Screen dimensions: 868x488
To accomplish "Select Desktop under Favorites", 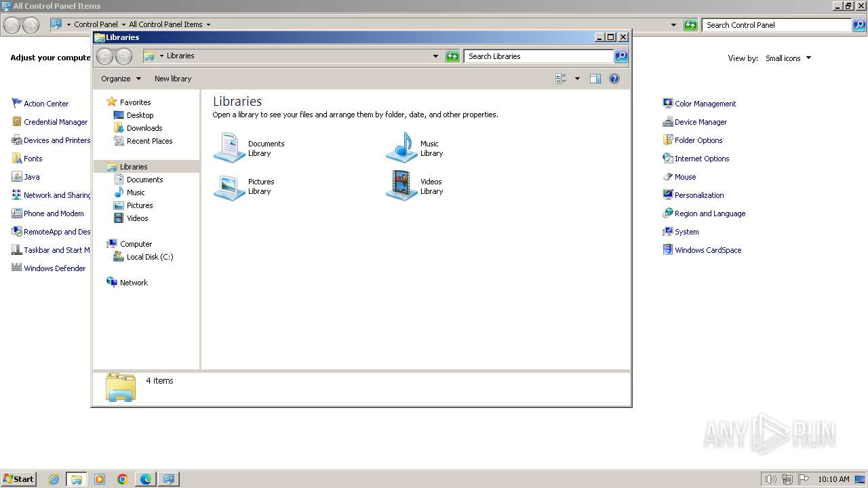I will [140, 115].
